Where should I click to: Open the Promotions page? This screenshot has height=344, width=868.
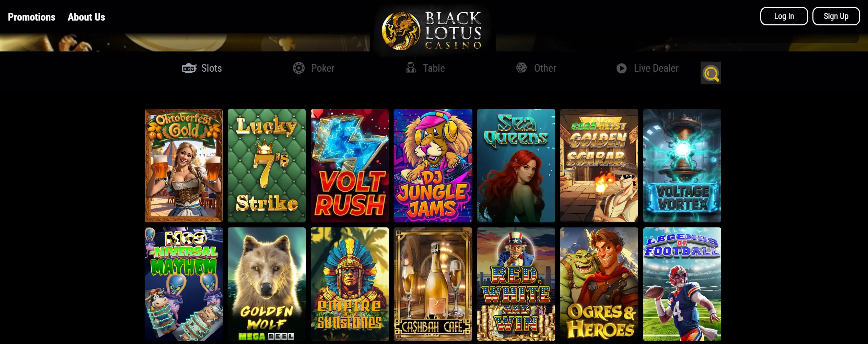click(x=32, y=17)
